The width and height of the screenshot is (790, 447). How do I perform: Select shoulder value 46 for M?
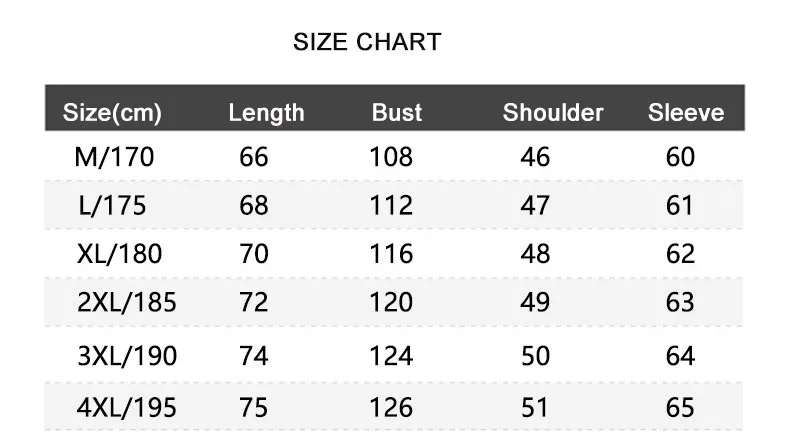pyautogui.click(x=535, y=157)
